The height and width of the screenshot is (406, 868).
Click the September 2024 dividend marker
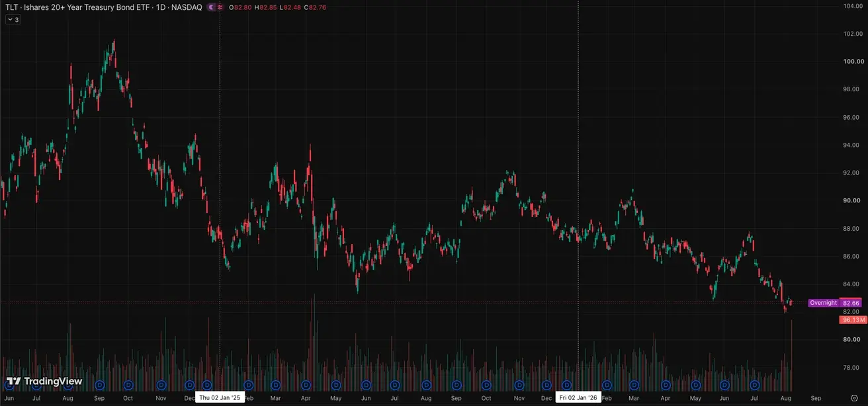pos(100,384)
